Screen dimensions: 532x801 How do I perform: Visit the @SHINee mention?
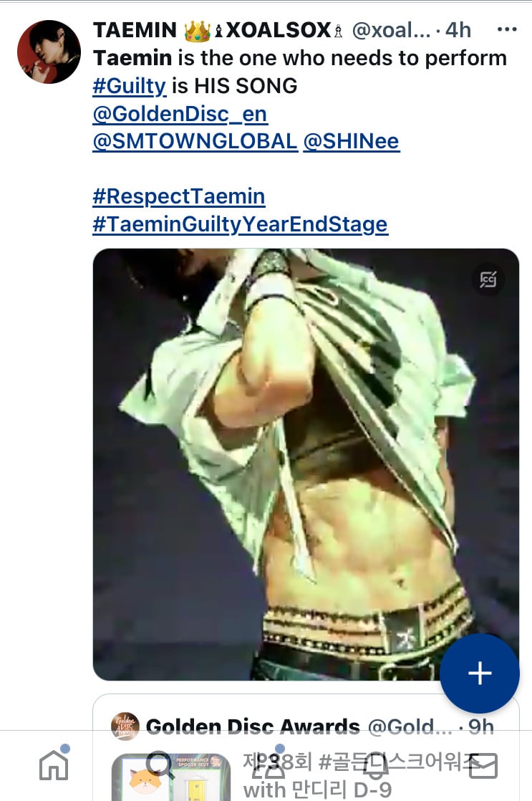click(x=352, y=141)
